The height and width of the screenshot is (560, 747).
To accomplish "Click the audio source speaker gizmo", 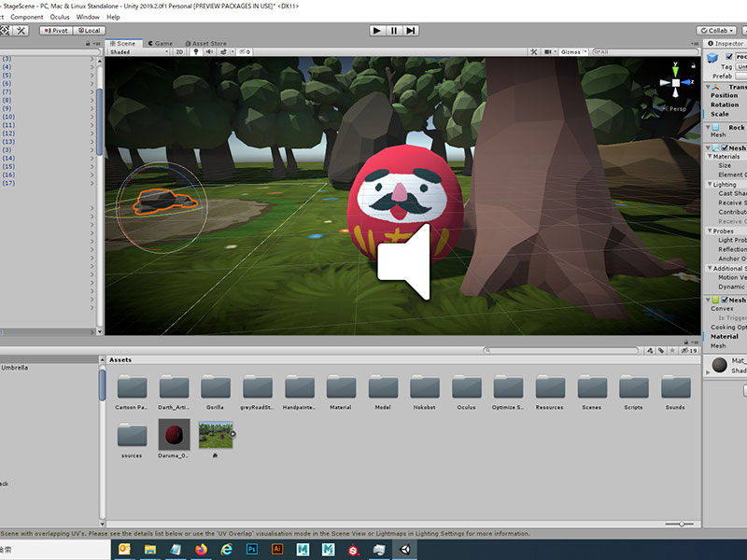I will (x=404, y=262).
